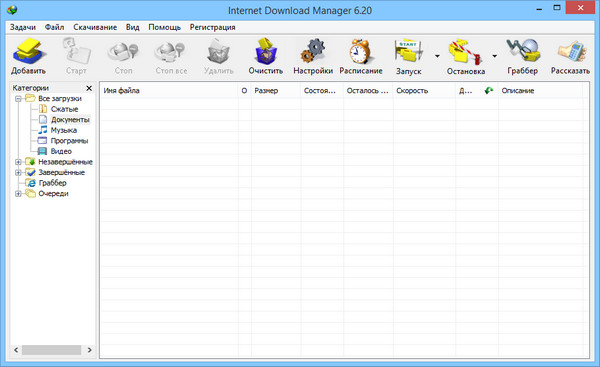Viewport: 600px width, 367px height.
Task: Click the Стоп toolbar icon
Action: click(123, 52)
